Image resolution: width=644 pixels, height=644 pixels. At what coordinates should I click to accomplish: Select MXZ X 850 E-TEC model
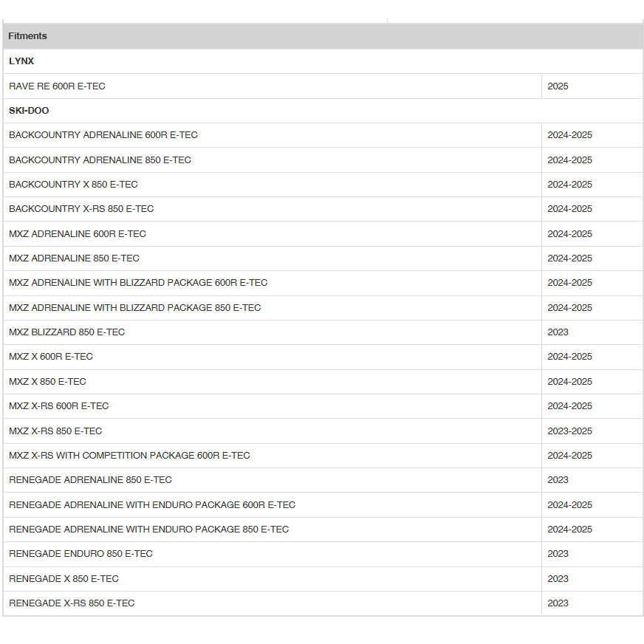(47, 382)
